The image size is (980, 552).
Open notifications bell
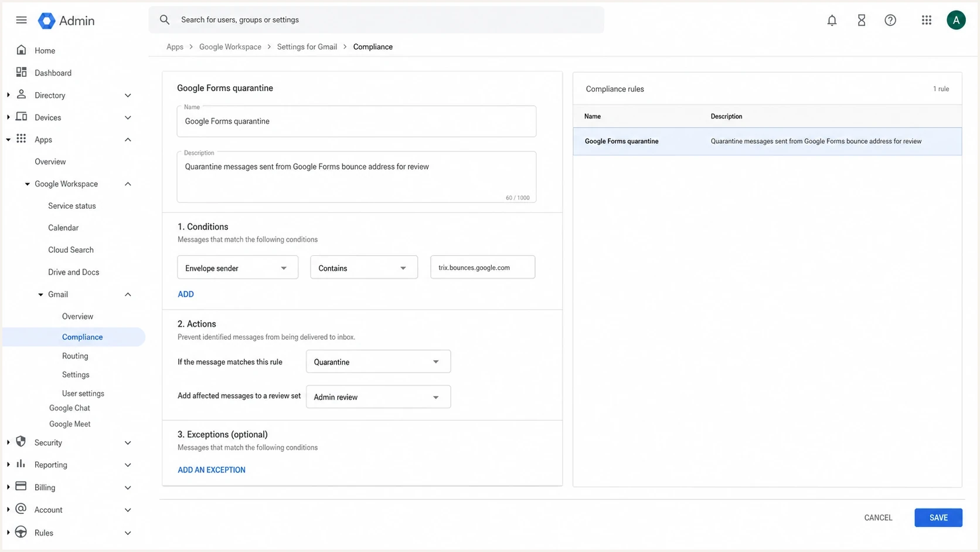[832, 21]
